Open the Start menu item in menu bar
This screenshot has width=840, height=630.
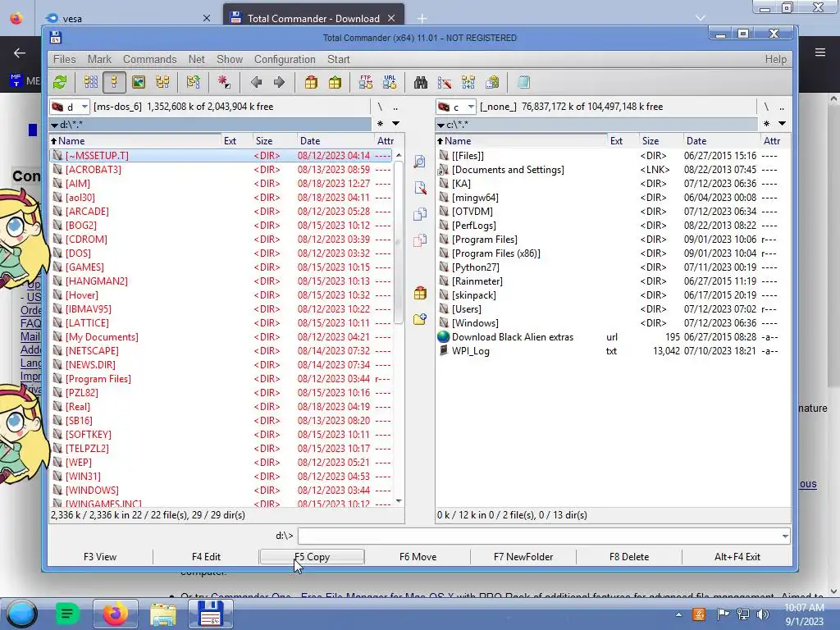tap(339, 59)
